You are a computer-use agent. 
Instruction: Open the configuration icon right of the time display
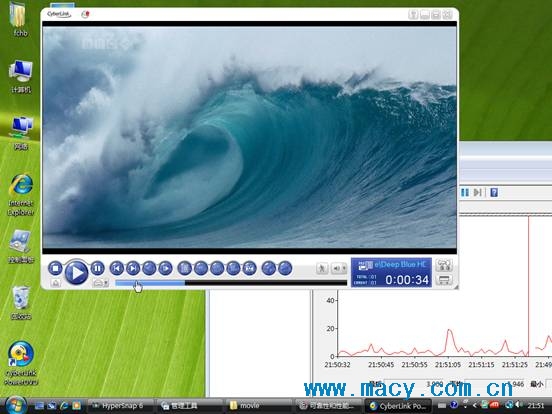coord(444,265)
